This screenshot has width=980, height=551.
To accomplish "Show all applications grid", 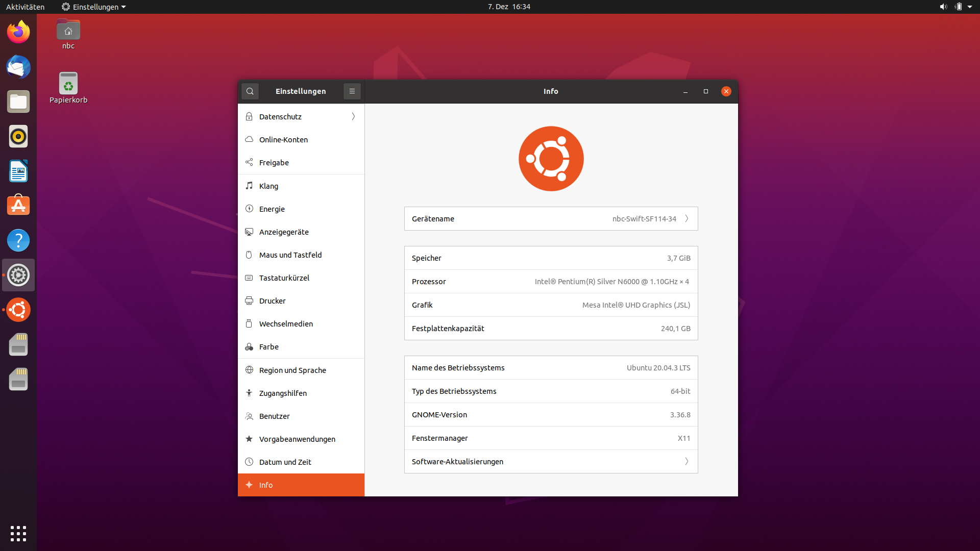I will [18, 533].
